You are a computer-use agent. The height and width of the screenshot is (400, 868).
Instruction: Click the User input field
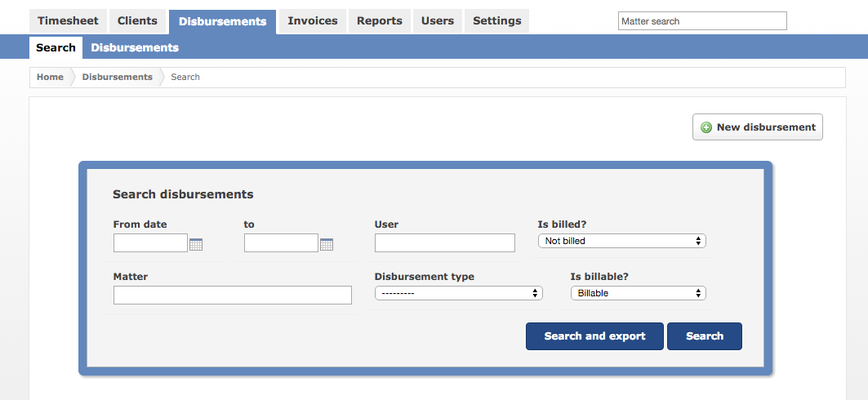[444, 243]
